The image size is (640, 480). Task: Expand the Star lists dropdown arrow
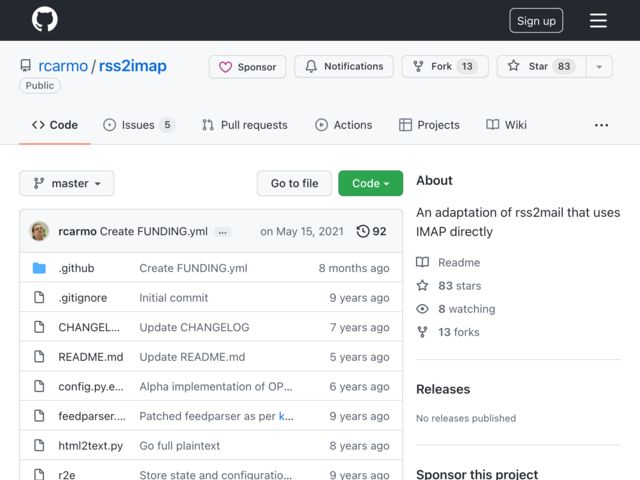pyautogui.click(x=599, y=67)
